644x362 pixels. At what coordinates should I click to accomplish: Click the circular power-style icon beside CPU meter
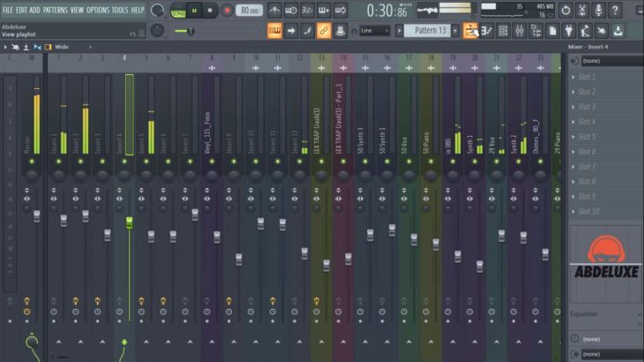pyautogui.click(x=565, y=11)
